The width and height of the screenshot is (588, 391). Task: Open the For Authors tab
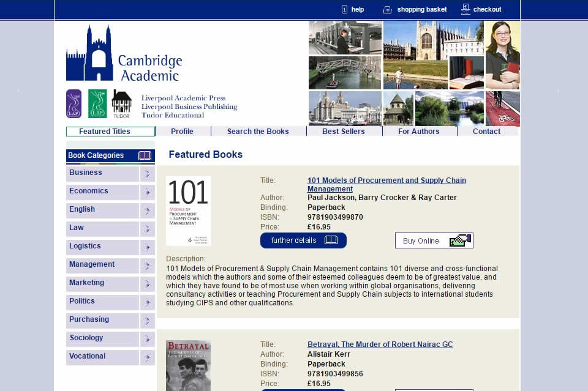click(419, 132)
